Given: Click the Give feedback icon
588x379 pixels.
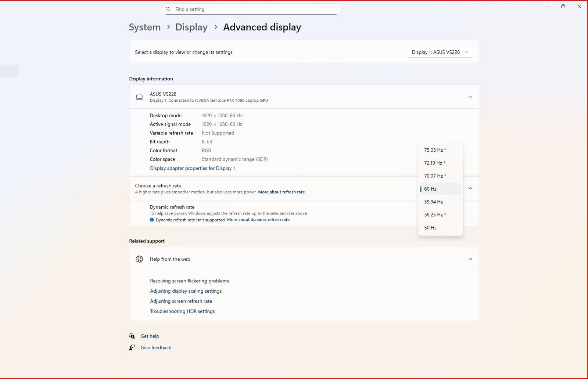Looking at the screenshot, I should (x=132, y=348).
